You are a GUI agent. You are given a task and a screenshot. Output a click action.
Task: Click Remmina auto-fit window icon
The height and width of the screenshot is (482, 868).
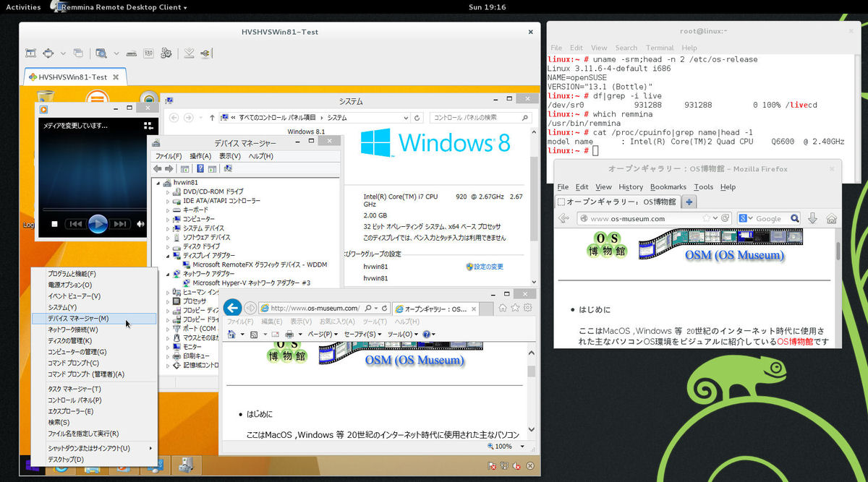30,53
